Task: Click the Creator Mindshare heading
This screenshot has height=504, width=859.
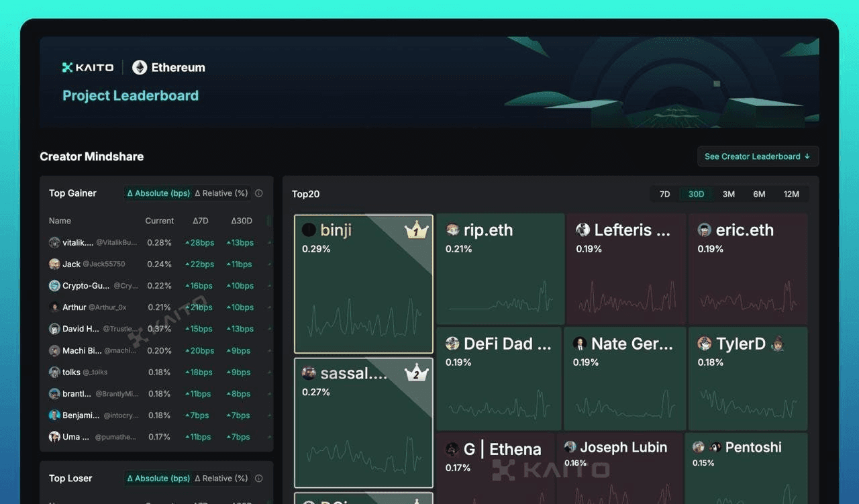Action: click(x=92, y=156)
